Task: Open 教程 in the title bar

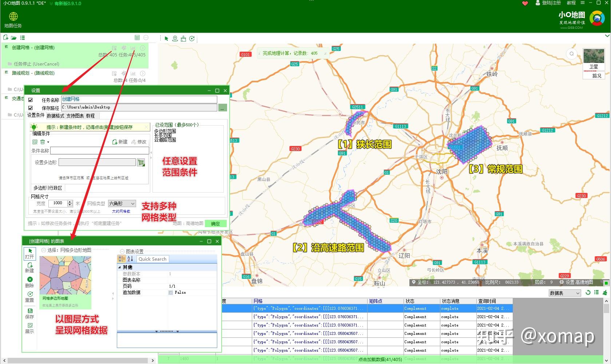Action: tap(571, 3)
